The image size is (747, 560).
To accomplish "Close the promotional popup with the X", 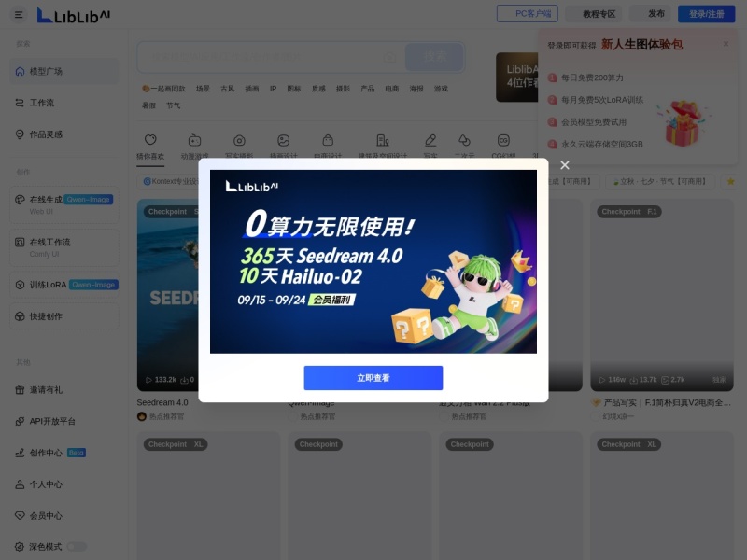I will tap(565, 165).
